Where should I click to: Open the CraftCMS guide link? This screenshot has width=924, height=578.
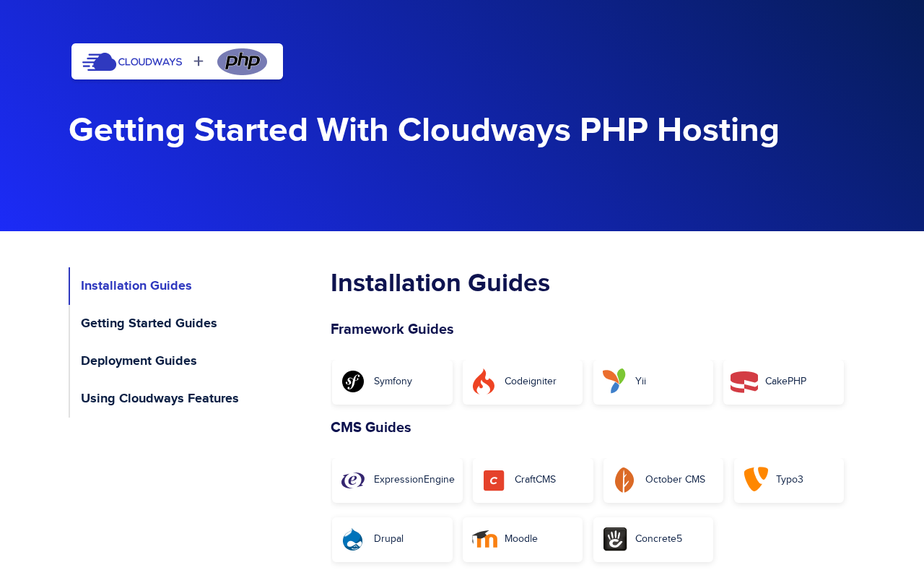click(x=533, y=480)
